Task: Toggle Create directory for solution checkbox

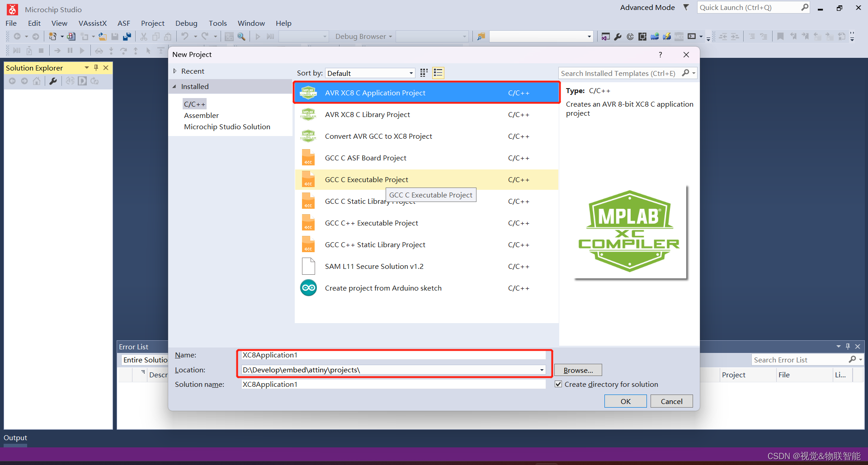Action: [x=559, y=384]
